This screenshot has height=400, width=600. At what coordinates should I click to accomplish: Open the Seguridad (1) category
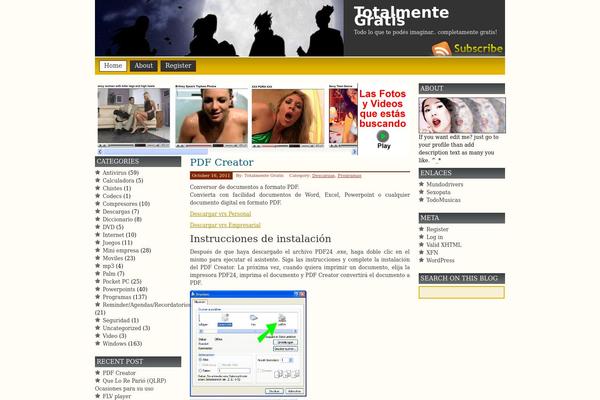pos(121,320)
